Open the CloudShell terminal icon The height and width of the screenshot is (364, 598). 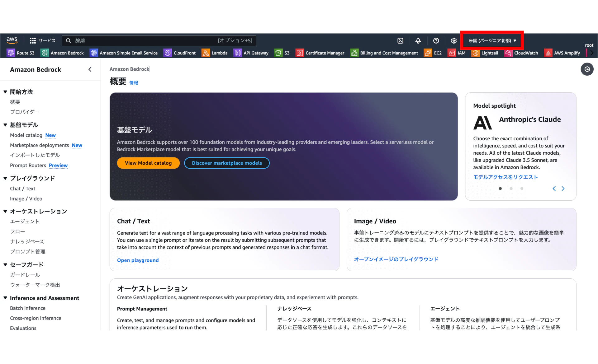click(401, 40)
